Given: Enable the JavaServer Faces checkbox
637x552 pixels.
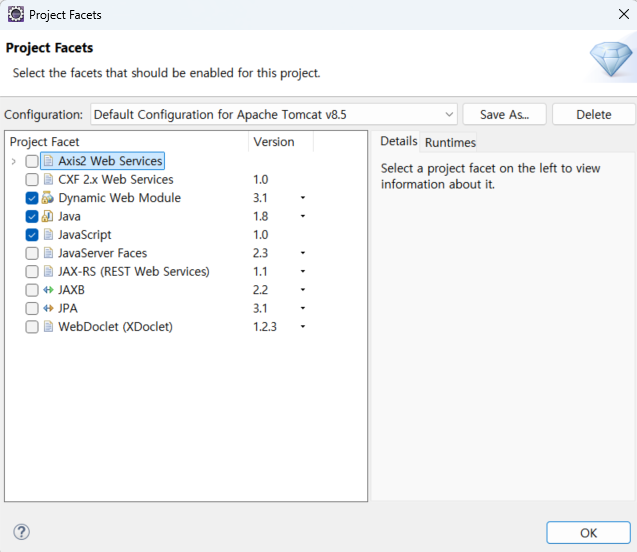Looking at the screenshot, I should pyautogui.click(x=32, y=253).
